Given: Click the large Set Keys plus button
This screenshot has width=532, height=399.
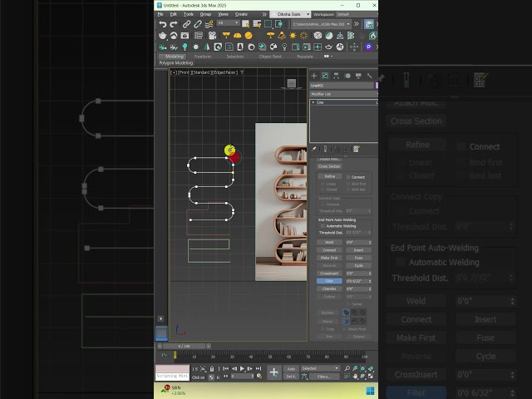Looking at the screenshot, I should coord(274,372).
